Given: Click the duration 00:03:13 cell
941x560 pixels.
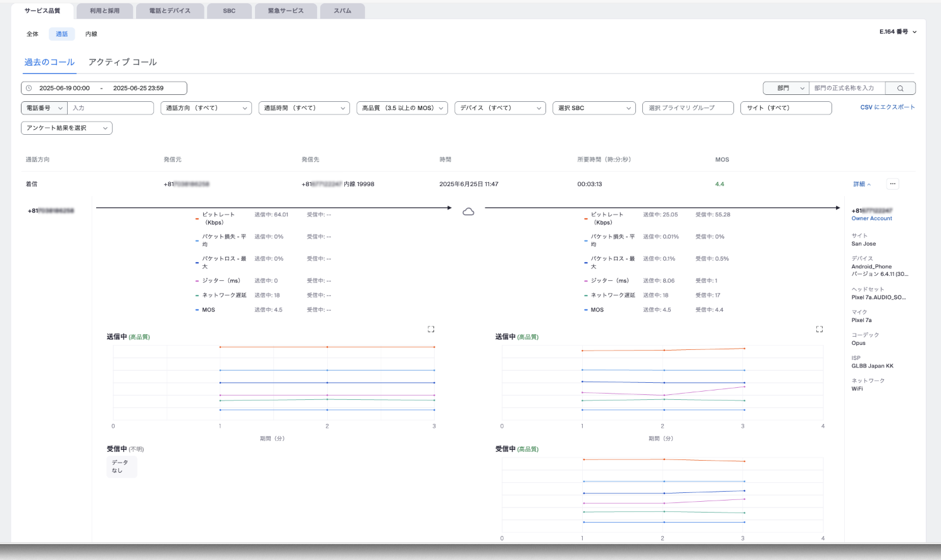Looking at the screenshot, I should [589, 184].
